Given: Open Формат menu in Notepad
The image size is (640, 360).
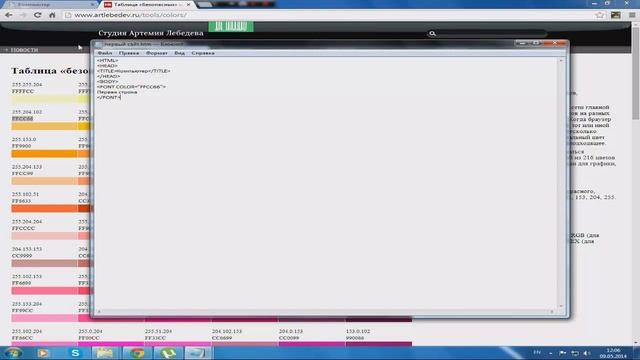Looking at the screenshot, I should pyautogui.click(x=157, y=53).
